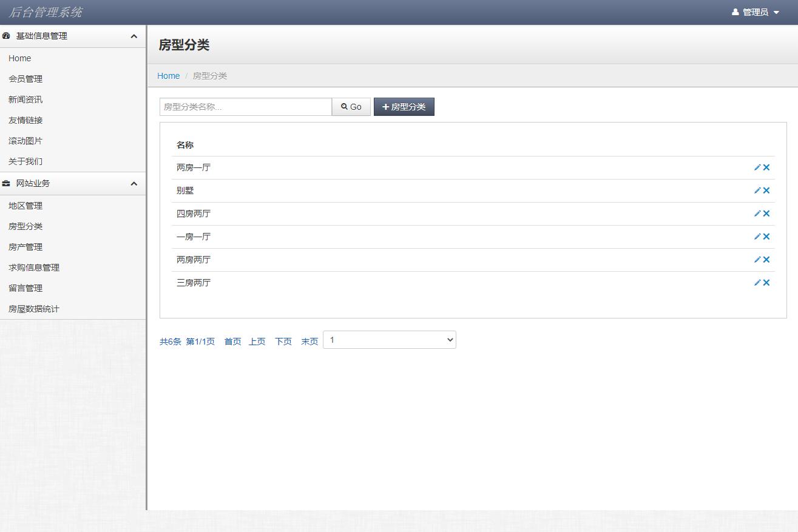Click the briefcase icon beside 网站业务

pyautogui.click(x=7, y=183)
